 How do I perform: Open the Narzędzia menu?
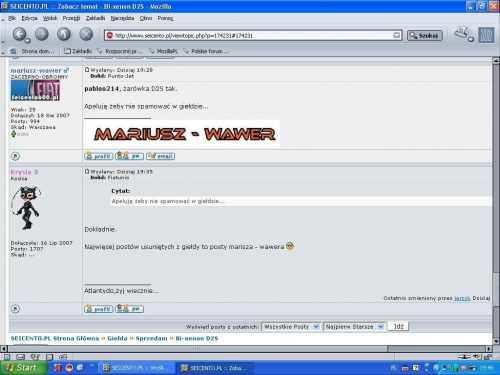pyautogui.click(x=122, y=18)
